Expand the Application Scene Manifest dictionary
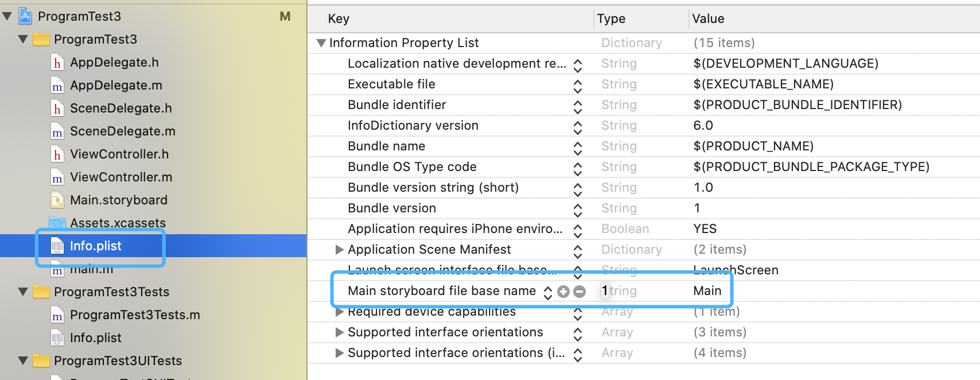 pyautogui.click(x=340, y=250)
